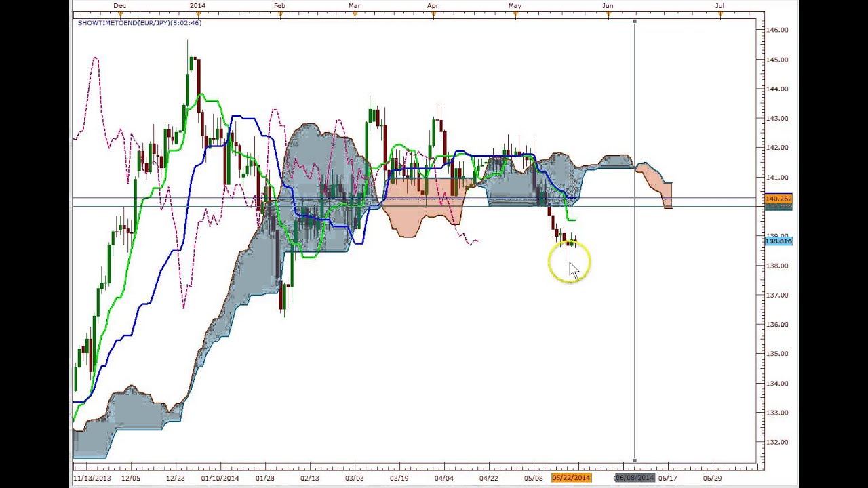The image size is (868, 488).
Task: Select the blue 138.816 current price tag
Action: coord(778,241)
